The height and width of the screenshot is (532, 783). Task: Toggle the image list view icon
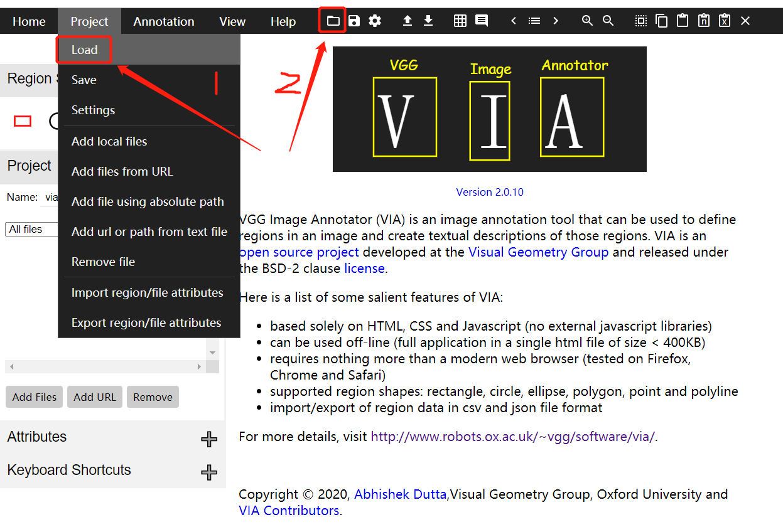tap(534, 20)
